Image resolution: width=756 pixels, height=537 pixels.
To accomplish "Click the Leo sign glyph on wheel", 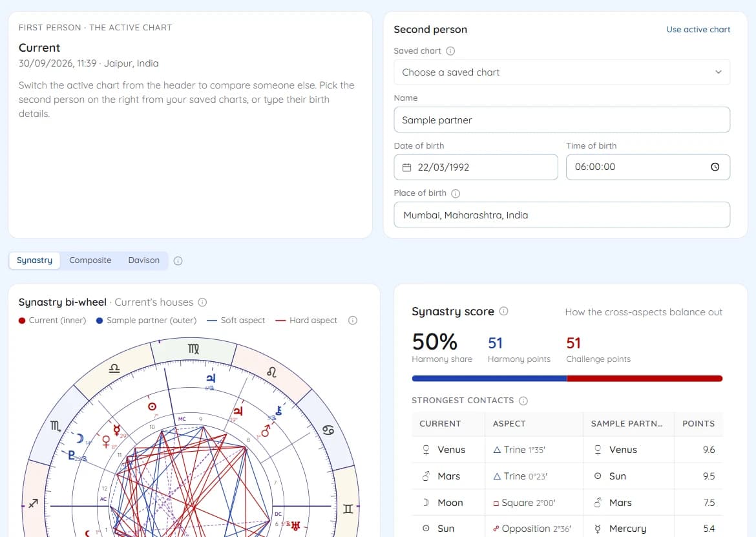I will [x=271, y=372].
